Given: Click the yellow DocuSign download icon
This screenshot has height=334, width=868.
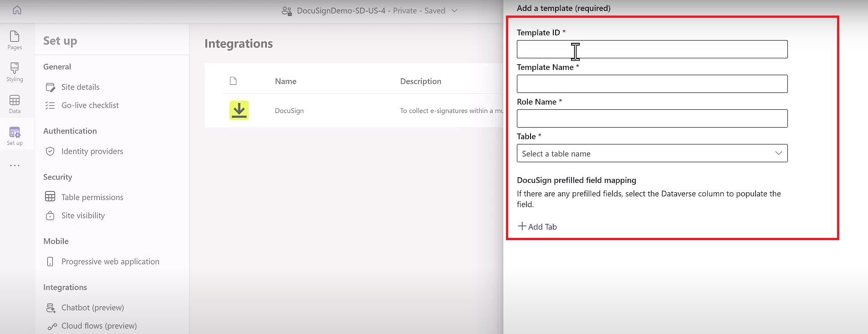Looking at the screenshot, I should pyautogui.click(x=239, y=110).
